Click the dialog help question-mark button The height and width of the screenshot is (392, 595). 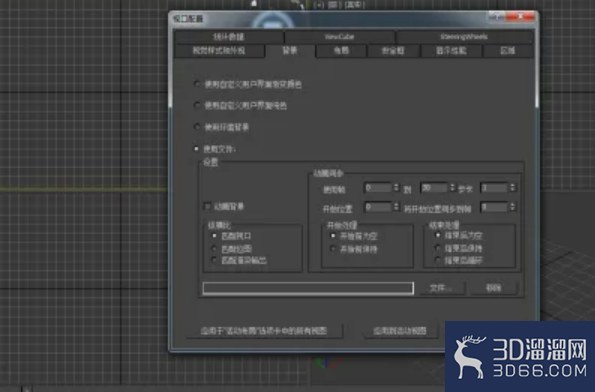pos(496,16)
